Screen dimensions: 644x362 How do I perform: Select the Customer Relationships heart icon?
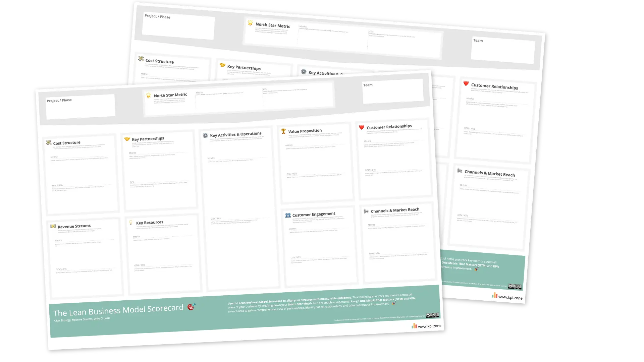click(362, 127)
